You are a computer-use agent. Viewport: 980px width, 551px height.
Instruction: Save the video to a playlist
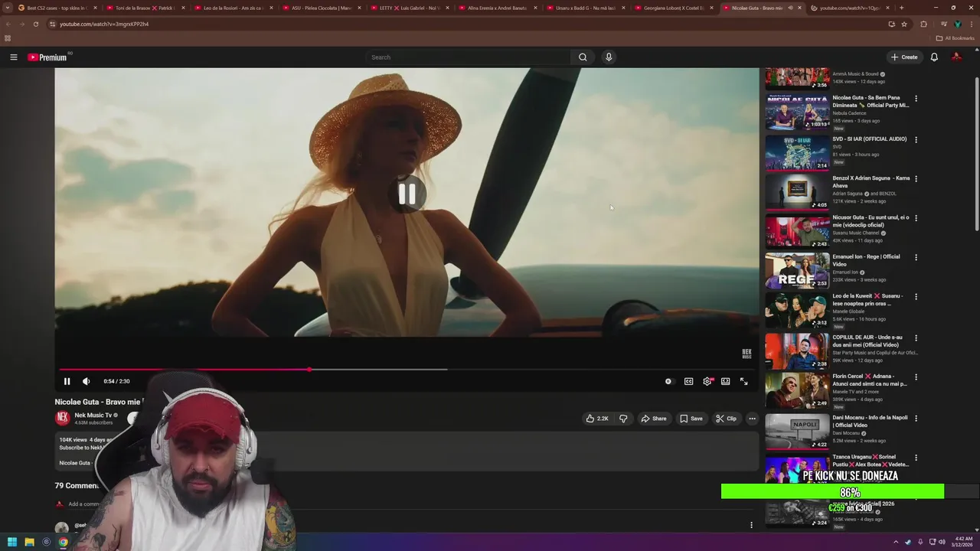691,419
